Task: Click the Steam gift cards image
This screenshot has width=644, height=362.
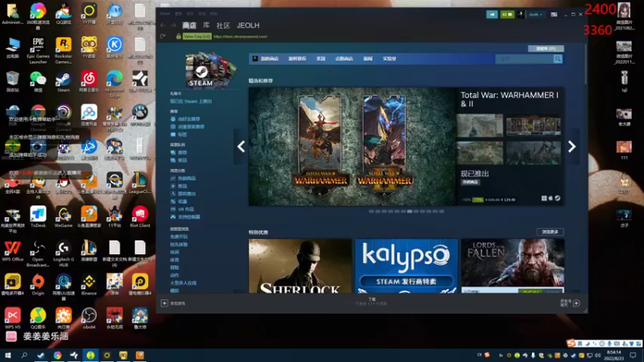Action: click(x=209, y=70)
